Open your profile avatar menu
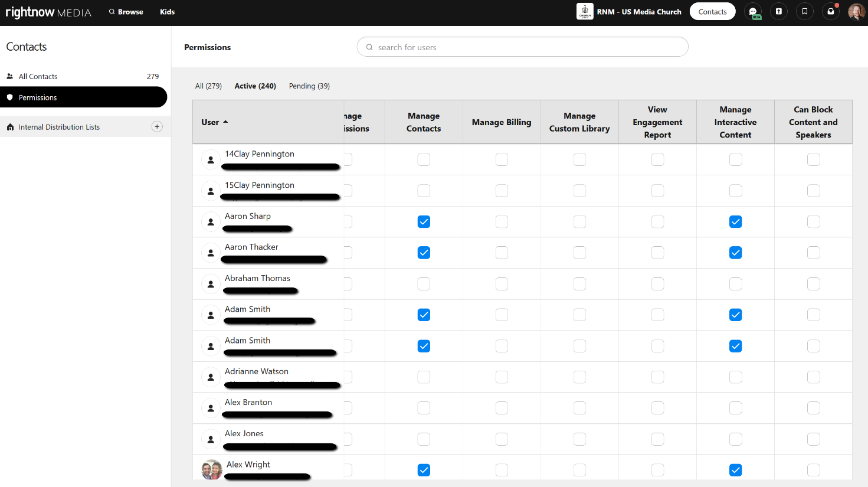Image resolution: width=868 pixels, height=487 pixels. (856, 11)
